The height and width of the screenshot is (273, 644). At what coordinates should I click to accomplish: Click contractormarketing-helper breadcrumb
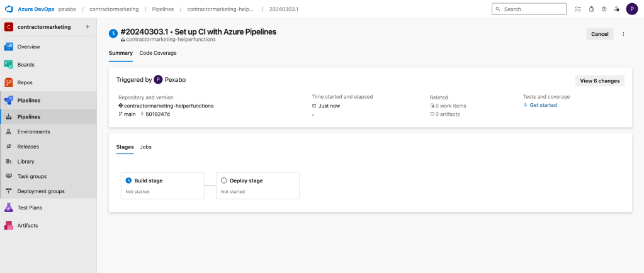(x=220, y=9)
